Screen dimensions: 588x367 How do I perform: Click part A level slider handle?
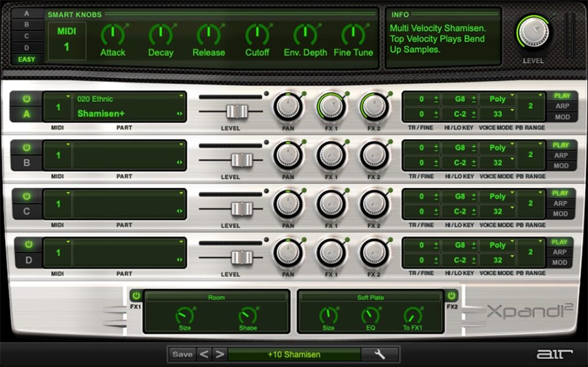(x=237, y=111)
